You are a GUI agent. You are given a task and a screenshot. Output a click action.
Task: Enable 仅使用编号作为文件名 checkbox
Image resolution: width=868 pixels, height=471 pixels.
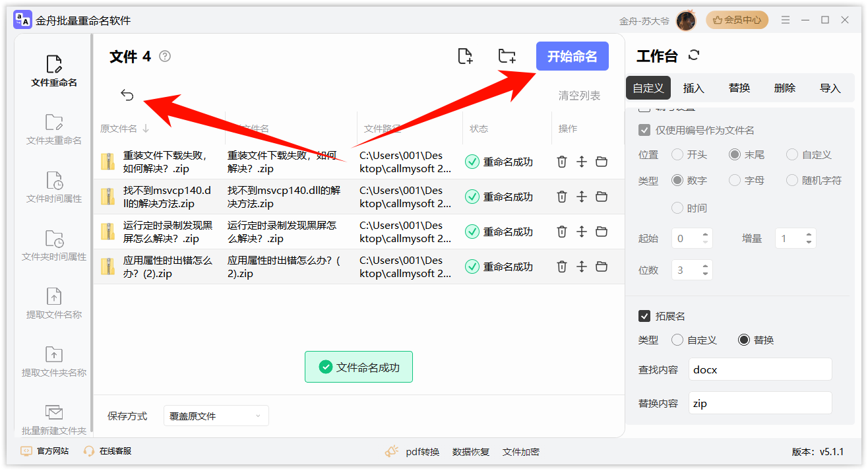click(x=644, y=130)
